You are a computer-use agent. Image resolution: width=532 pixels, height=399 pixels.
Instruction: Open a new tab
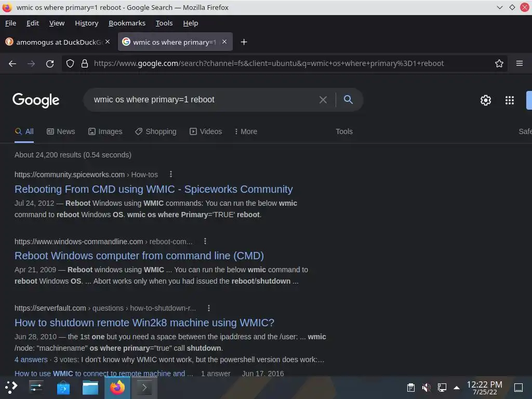pyautogui.click(x=244, y=42)
